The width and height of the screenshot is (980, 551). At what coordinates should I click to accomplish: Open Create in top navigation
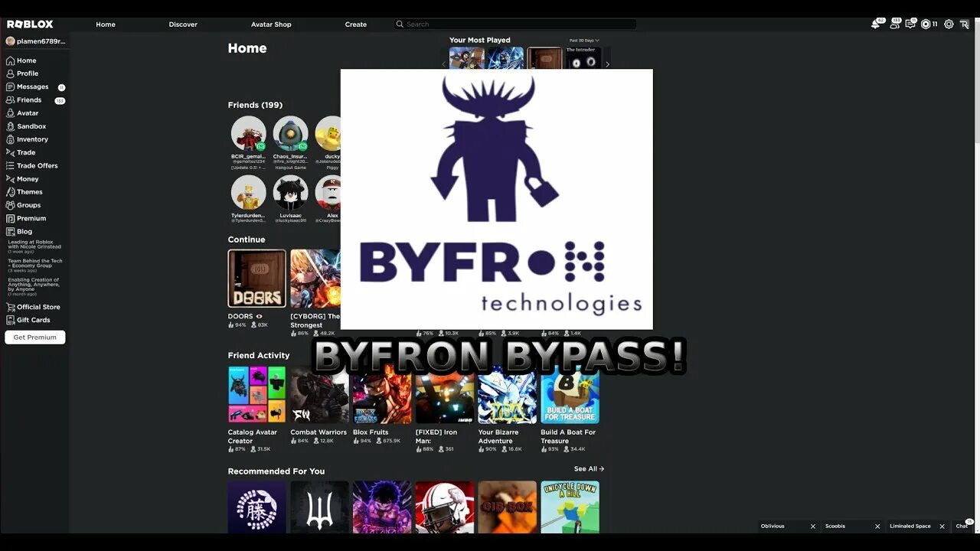[355, 24]
